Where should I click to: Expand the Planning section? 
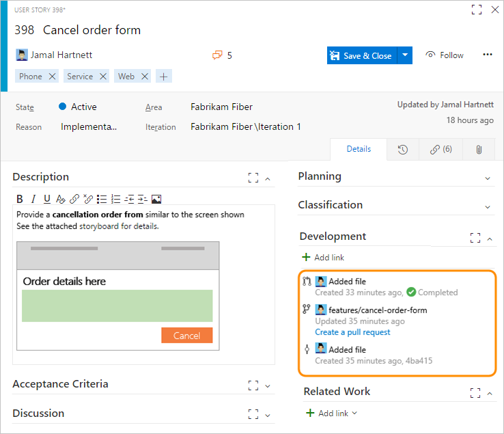tap(488, 178)
